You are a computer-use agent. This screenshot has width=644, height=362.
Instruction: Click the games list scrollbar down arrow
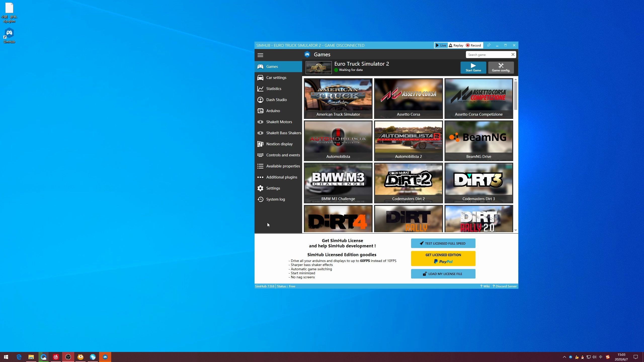tap(515, 230)
